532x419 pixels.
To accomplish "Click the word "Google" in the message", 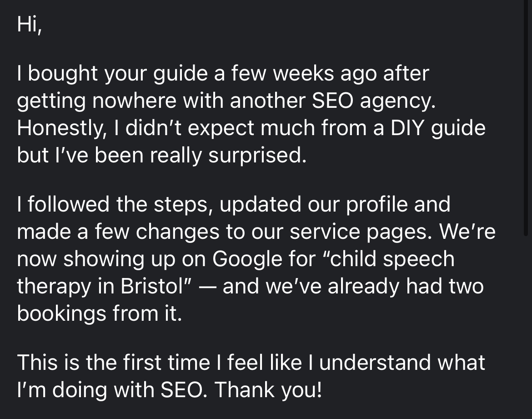I will pos(247,259).
